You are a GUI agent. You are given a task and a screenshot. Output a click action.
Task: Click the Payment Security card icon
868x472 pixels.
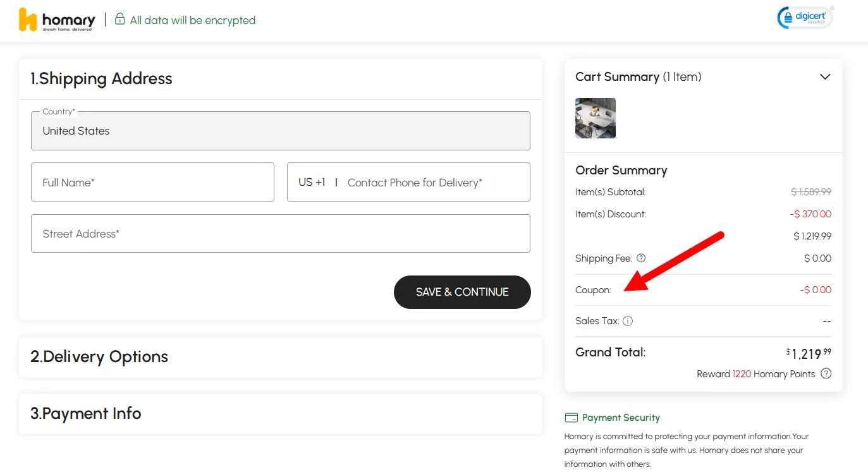click(x=571, y=418)
